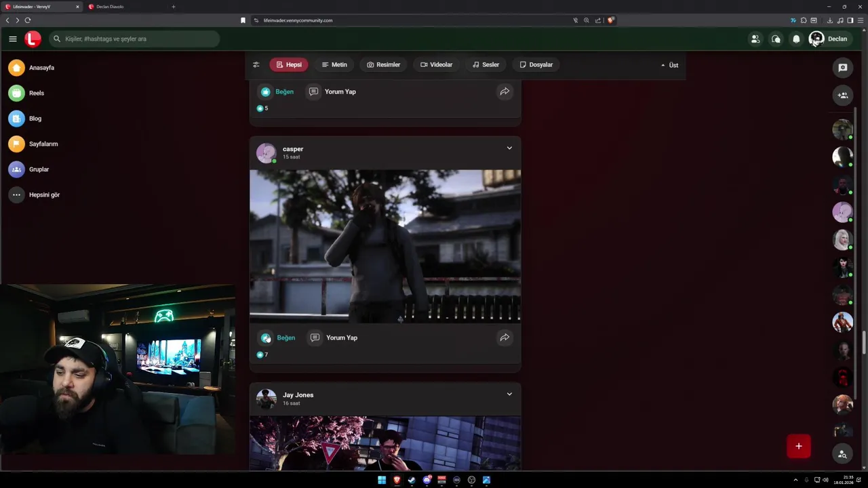Image resolution: width=868 pixels, height=488 pixels.
Task: Open Reels from the sidebar
Action: click(27, 93)
